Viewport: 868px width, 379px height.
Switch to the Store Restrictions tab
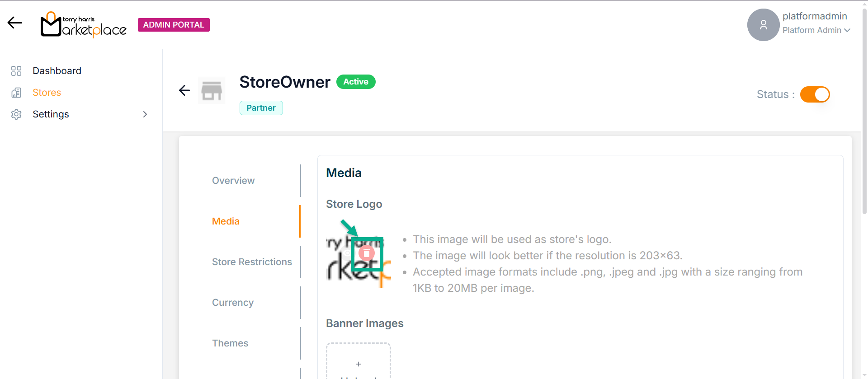coord(252,262)
